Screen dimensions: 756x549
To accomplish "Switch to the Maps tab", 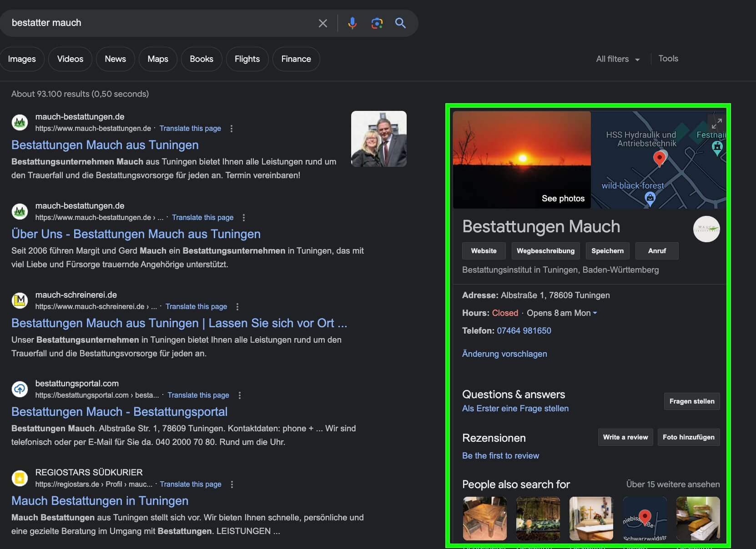I will (x=158, y=59).
